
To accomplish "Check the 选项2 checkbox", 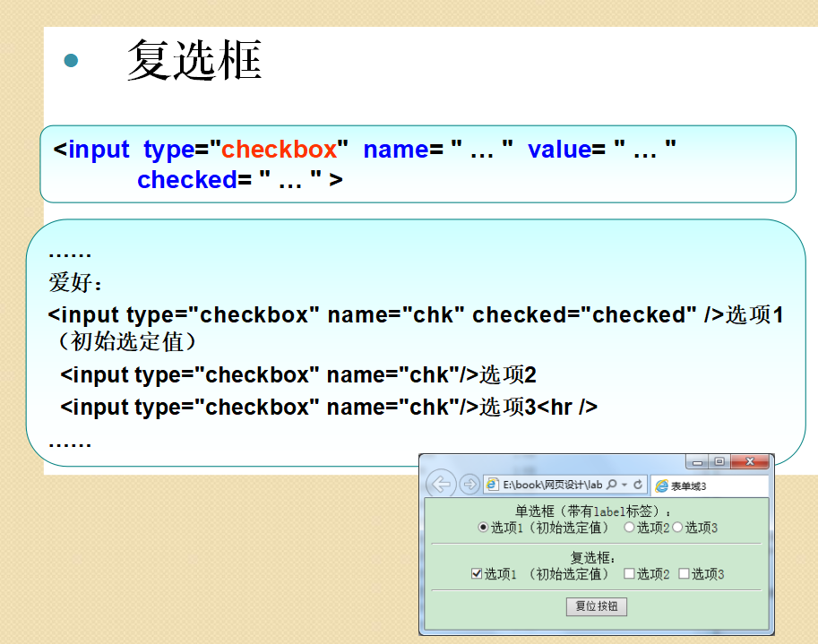I will 629,573.
